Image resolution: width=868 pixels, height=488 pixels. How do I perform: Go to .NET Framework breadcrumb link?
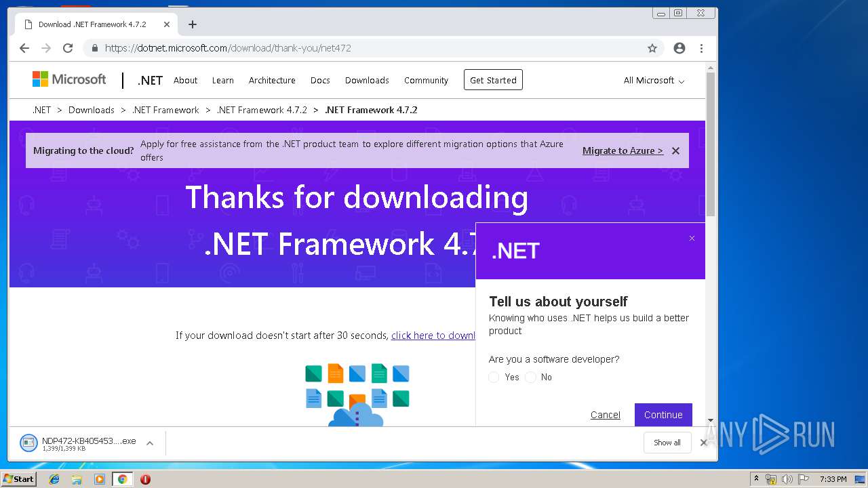tap(165, 110)
